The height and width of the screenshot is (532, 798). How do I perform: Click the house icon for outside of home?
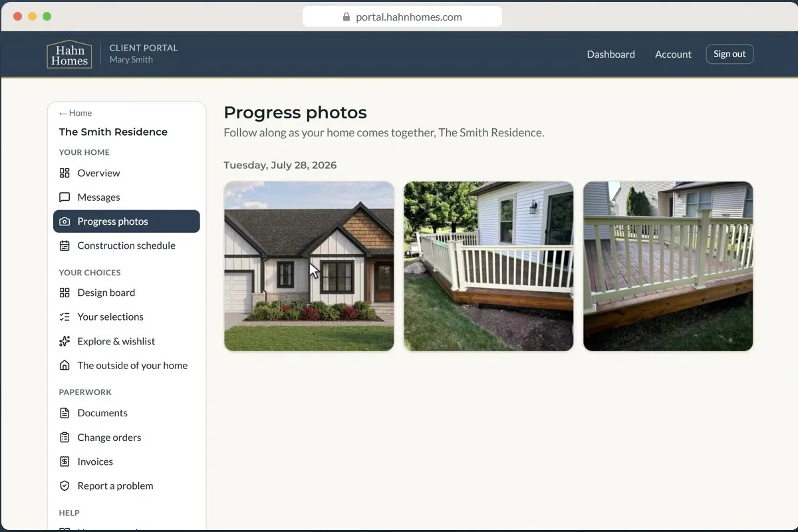[x=65, y=365]
